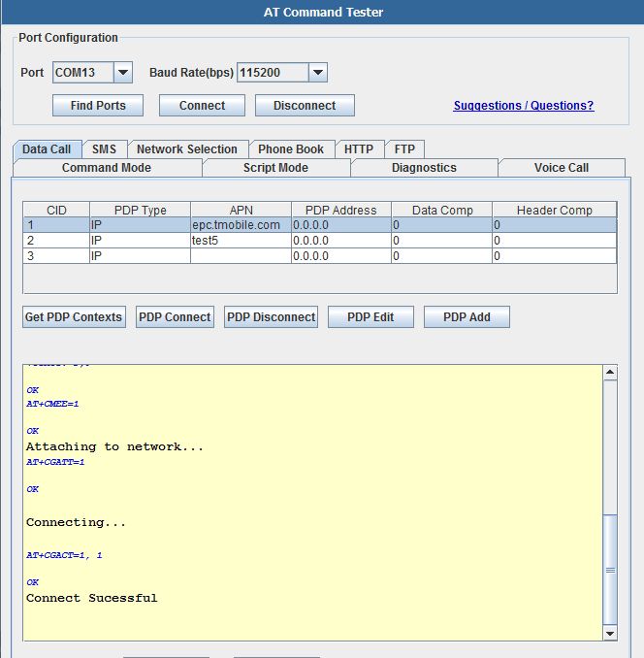Select the empty APN cell in row 3
The image size is (644, 658).
tap(241, 256)
